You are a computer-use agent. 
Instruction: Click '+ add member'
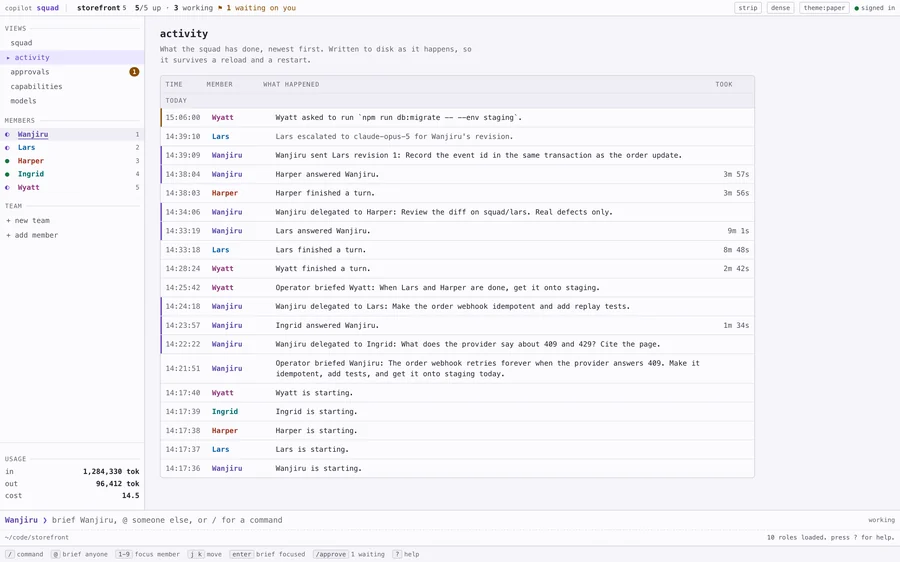[32, 235]
